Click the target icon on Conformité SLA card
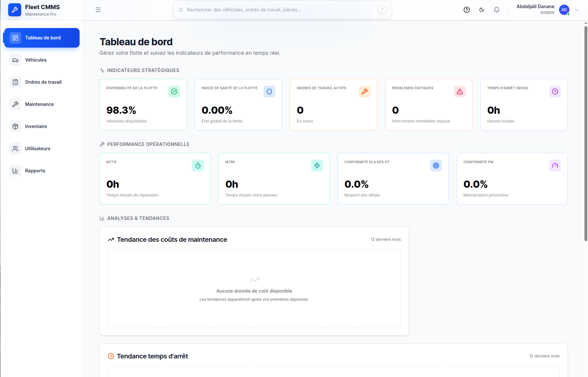This screenshot has height=377, width=588. (x=436, y=166)
